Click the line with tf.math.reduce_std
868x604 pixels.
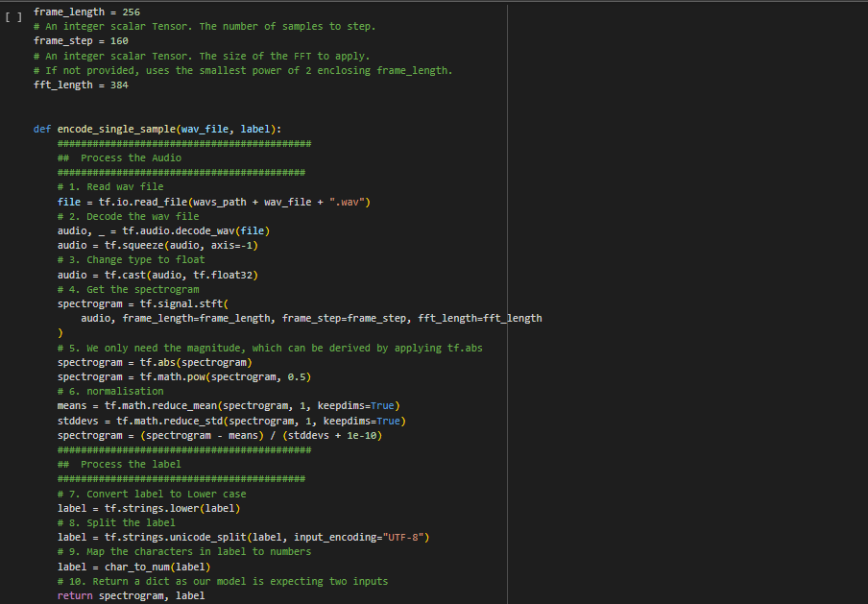231,422
